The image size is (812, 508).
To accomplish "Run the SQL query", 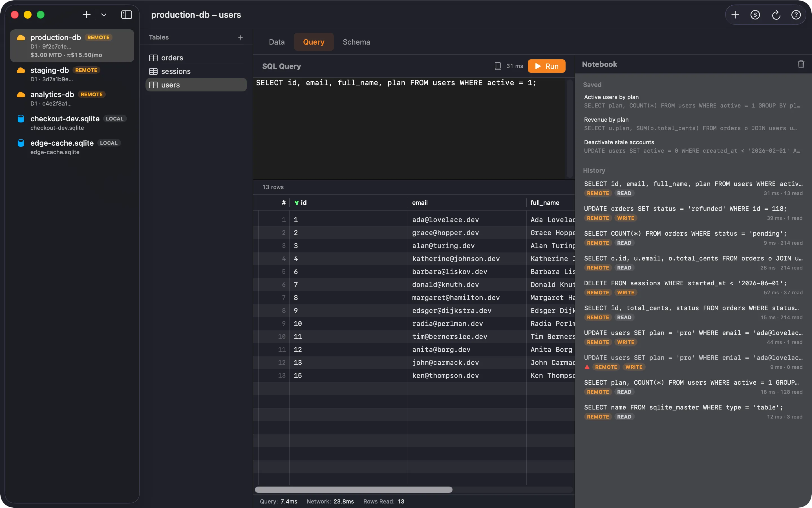I will pyautogui.click(x=546, y=66).
